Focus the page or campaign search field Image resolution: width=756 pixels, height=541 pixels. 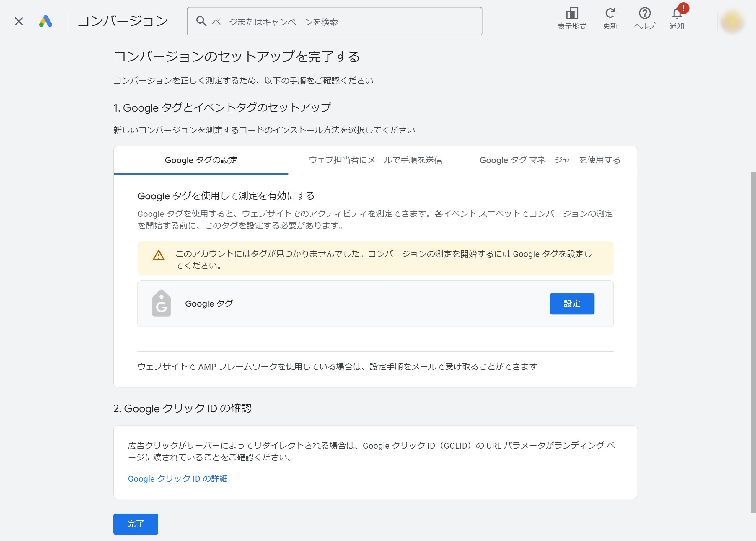tap(334, 21)
